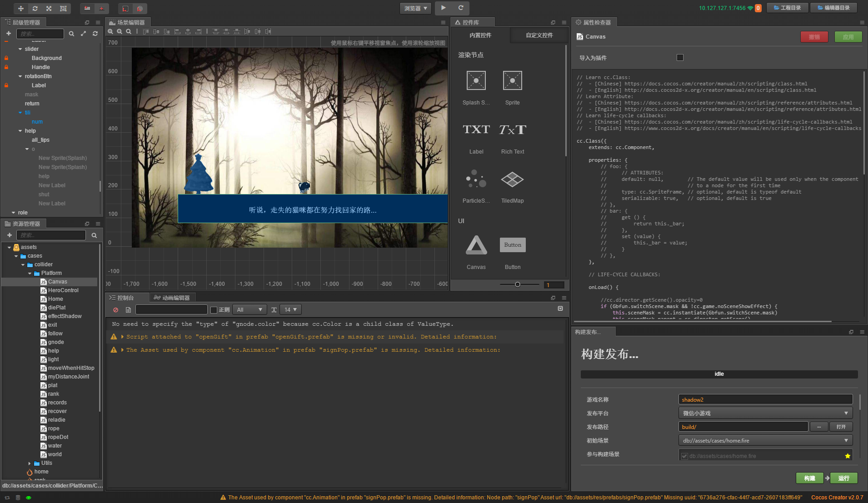The width and height of the screenshot is (868, 503).
Task: Toggle the 导入为插件 checkbox
Action: pyautogui.click(x=680, y=58)
